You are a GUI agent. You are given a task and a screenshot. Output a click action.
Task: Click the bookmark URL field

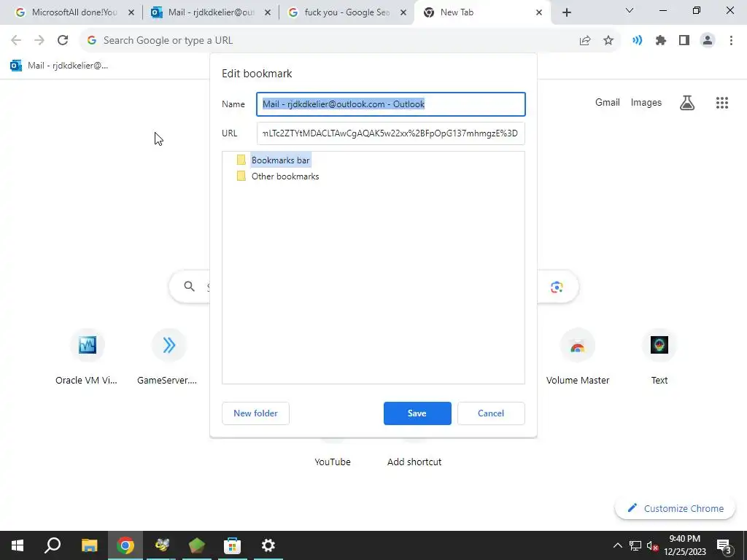click(x=391, y=133)
